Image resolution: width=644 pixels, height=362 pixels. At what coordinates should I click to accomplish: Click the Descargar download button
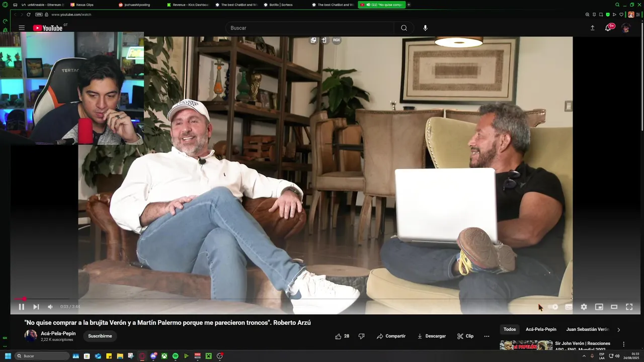431,336
